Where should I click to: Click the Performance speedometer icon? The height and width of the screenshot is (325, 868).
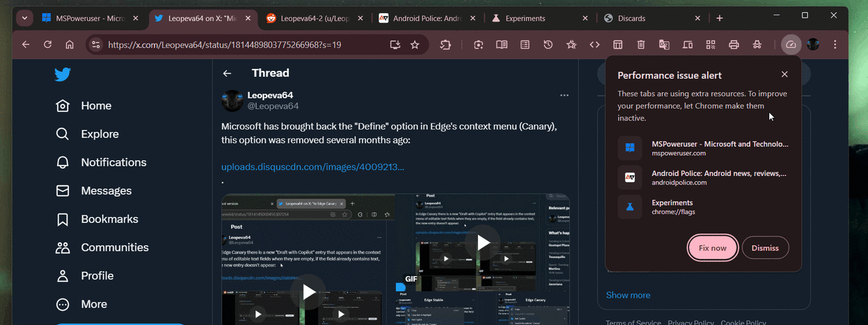tap(791, 45)
